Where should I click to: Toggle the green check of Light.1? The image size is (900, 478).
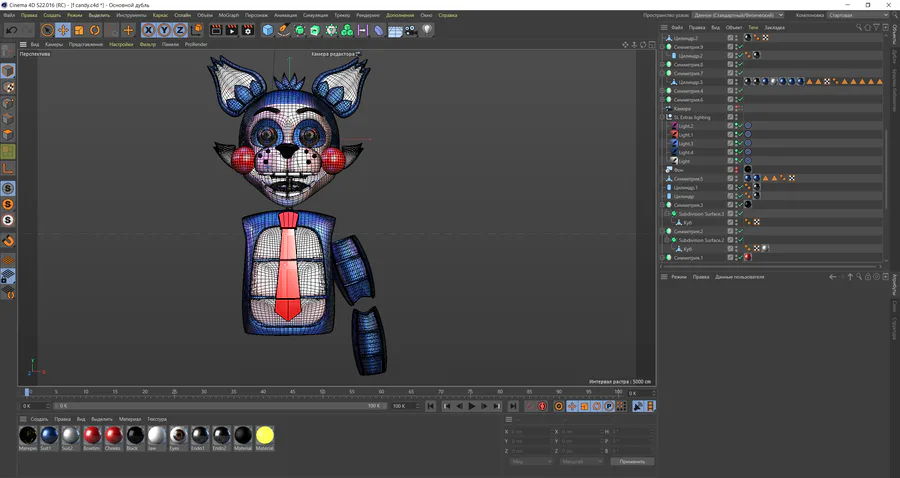coord(741,134)
